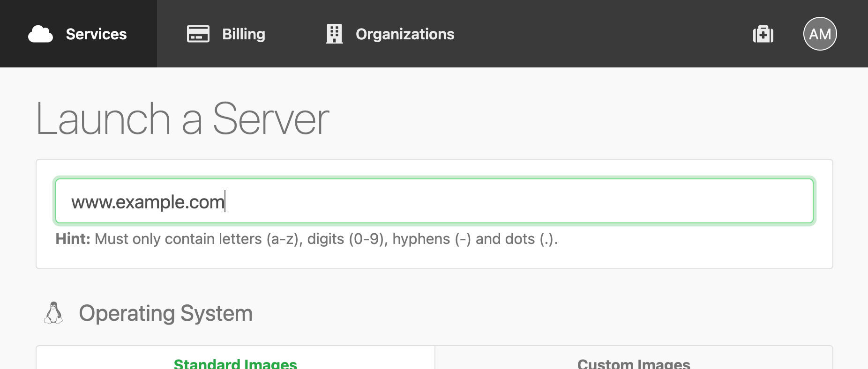This screenshot has height=369, width=868.
Task: Open the medkit support icon
Action: [763, 34]
